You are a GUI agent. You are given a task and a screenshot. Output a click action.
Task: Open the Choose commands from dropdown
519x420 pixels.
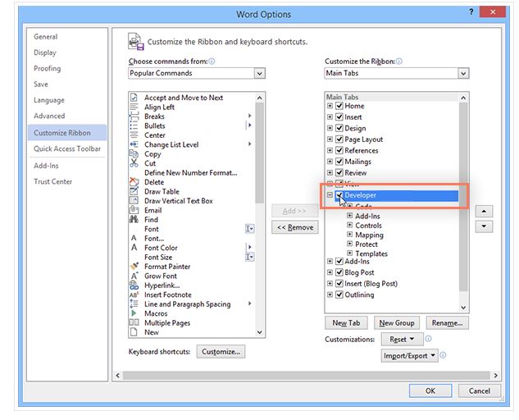pyautogui.click(x=259, y=73)
